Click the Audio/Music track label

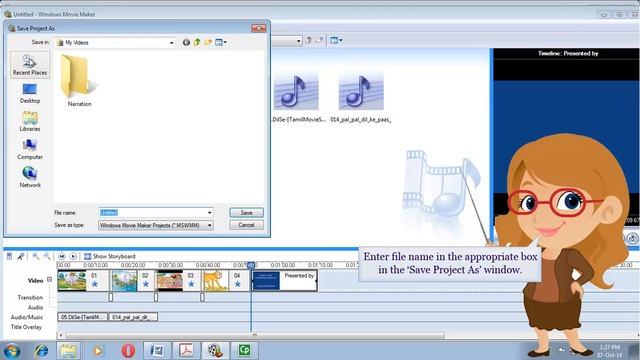pos(27,317)
